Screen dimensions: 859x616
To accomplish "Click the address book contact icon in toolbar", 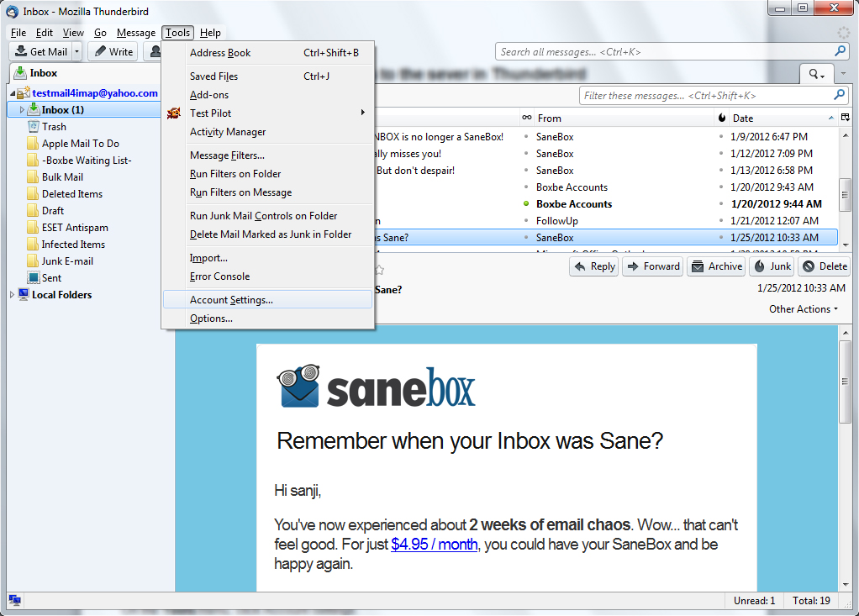I will pyautogui.click(x=155, y=51).
